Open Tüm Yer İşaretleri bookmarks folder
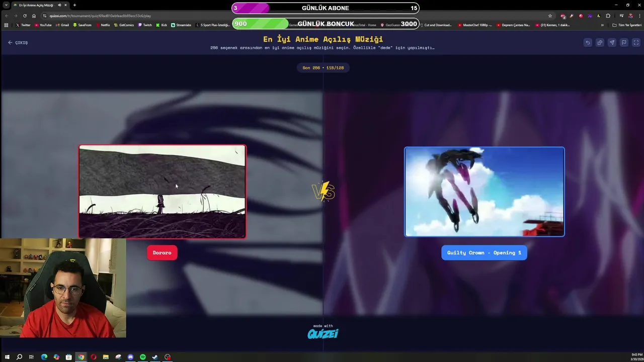The height and width of the screenshot is (362, 644). click(x=627, y=25)
